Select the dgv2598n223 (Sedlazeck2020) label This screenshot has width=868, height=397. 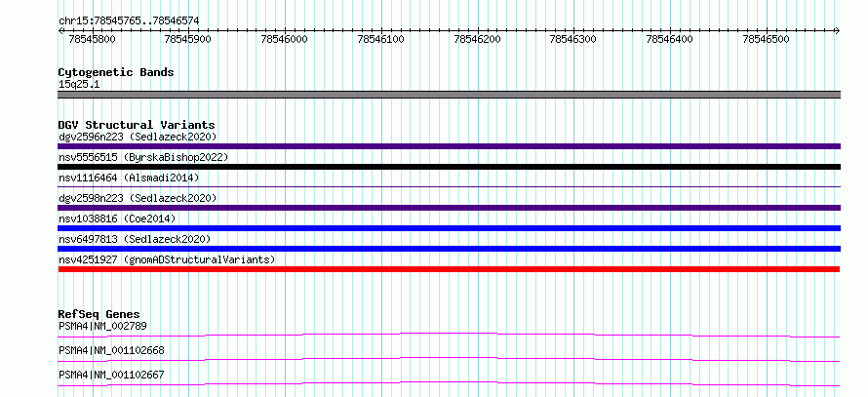coord(138,198)
